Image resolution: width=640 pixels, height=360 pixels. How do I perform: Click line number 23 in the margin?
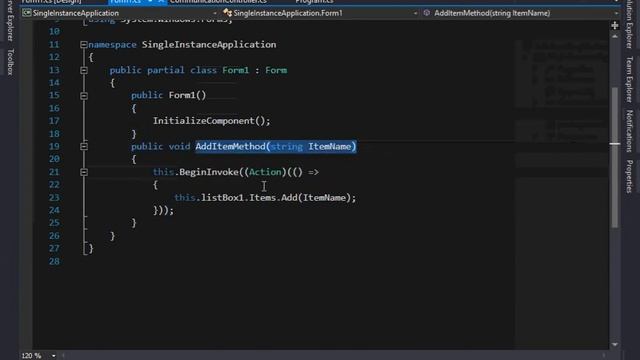[54, 198]
